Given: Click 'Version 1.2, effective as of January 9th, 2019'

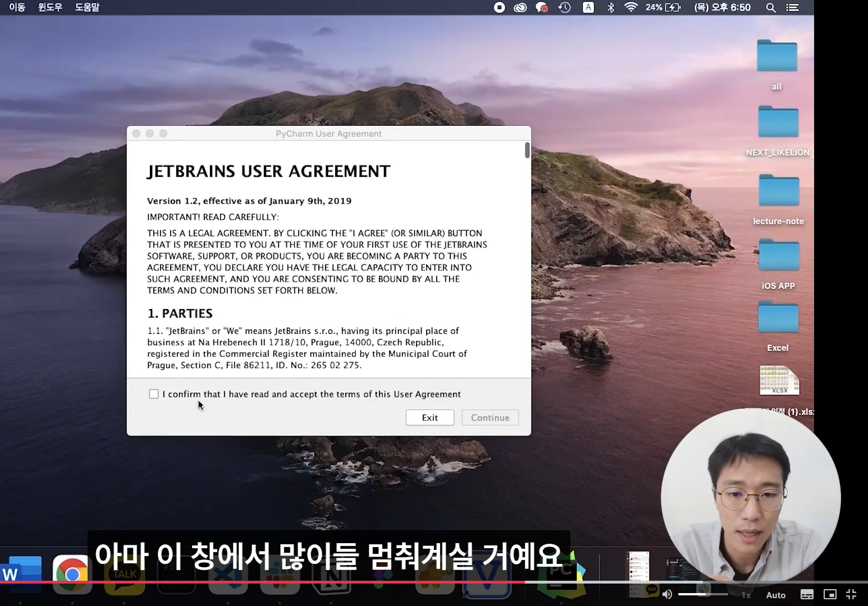Looking at the screenshot, I should [249, 201].
